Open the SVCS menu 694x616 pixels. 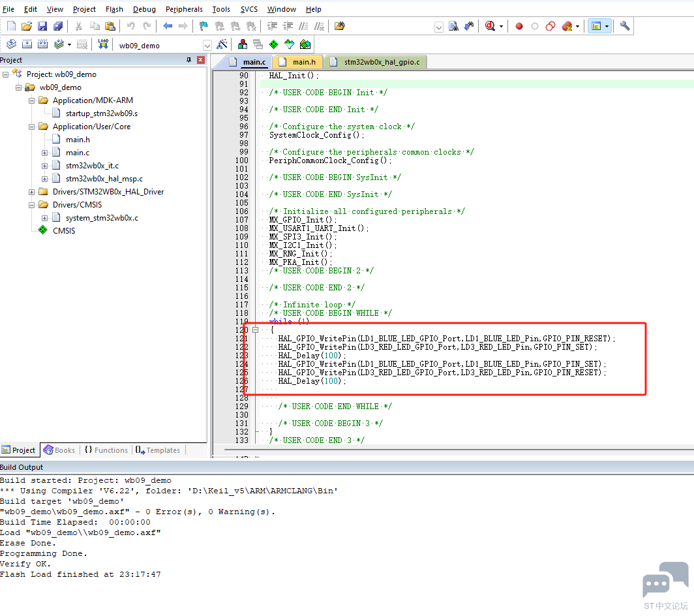(249, 9)
